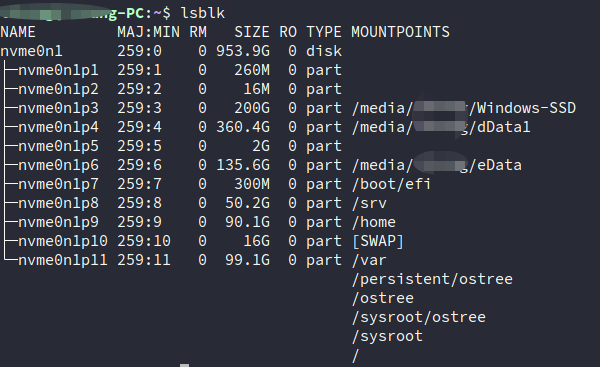Image resolution: width=600 pixels, height=367 pixels.
Task: Click the /sysroot/ostree mountpoint
Action: pos(419,317)
